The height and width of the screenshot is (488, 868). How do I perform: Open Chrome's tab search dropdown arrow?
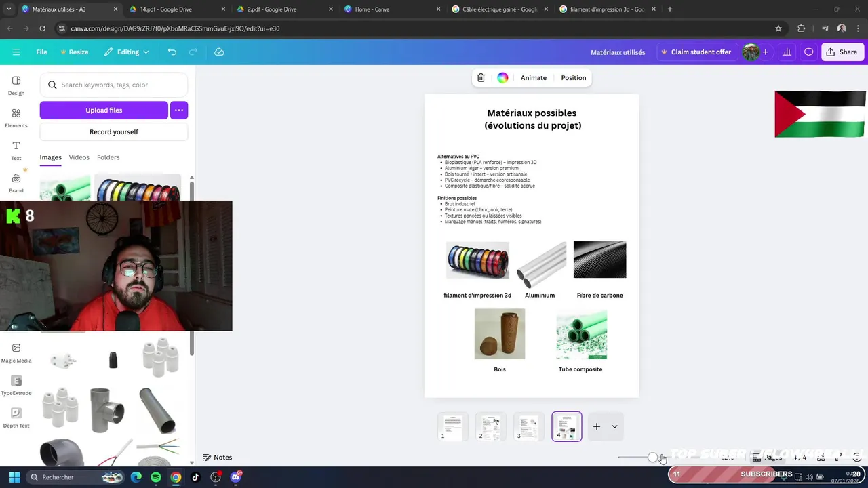(9, 9)
